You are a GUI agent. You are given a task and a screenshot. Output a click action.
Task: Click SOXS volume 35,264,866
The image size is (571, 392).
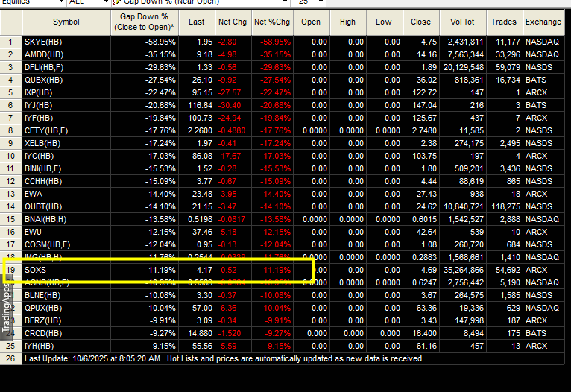463,270
